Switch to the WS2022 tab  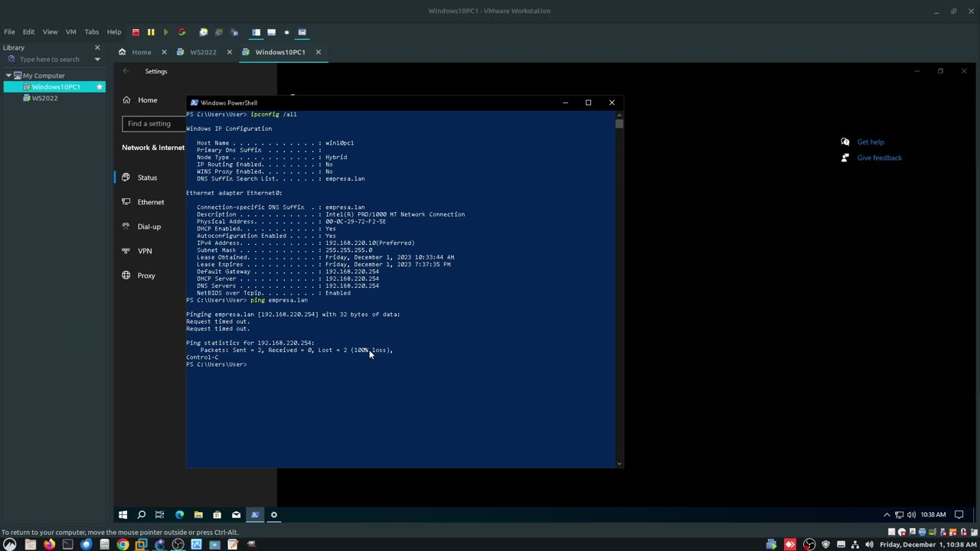(203, 52)
